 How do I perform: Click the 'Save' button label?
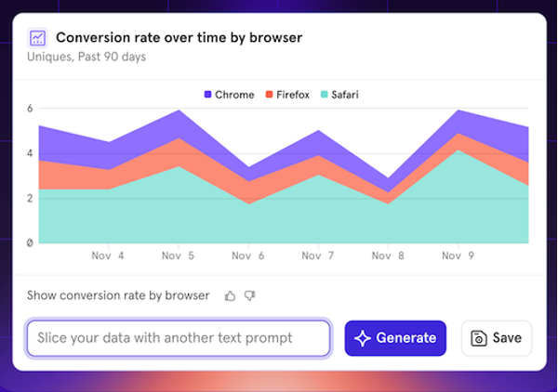tap(507, 338)
